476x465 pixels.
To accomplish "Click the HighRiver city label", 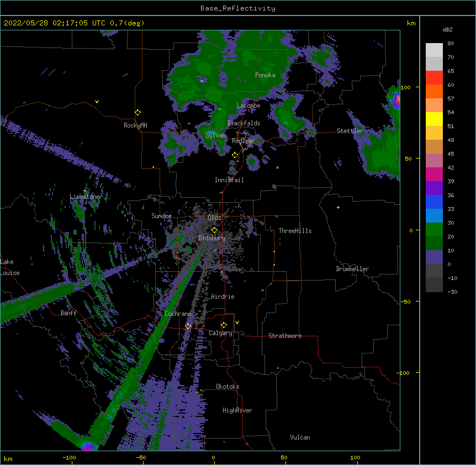I will click(x=237, y=410).
